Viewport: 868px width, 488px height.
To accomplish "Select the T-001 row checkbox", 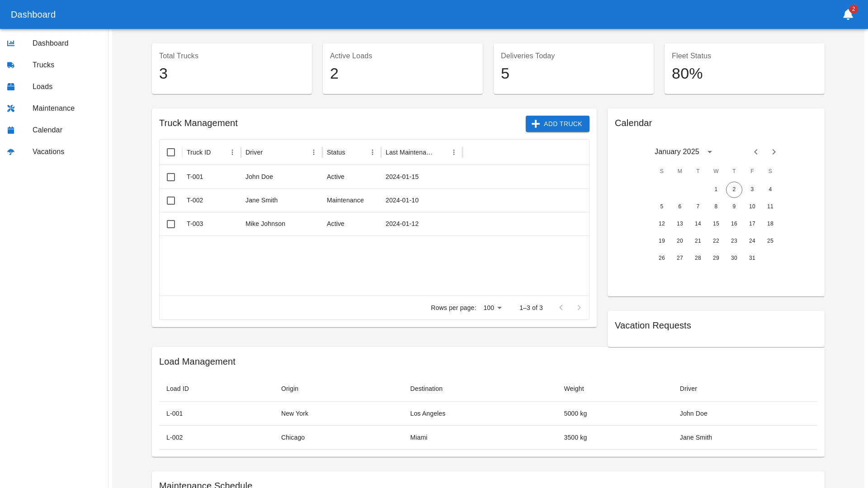I will [171, 177].
